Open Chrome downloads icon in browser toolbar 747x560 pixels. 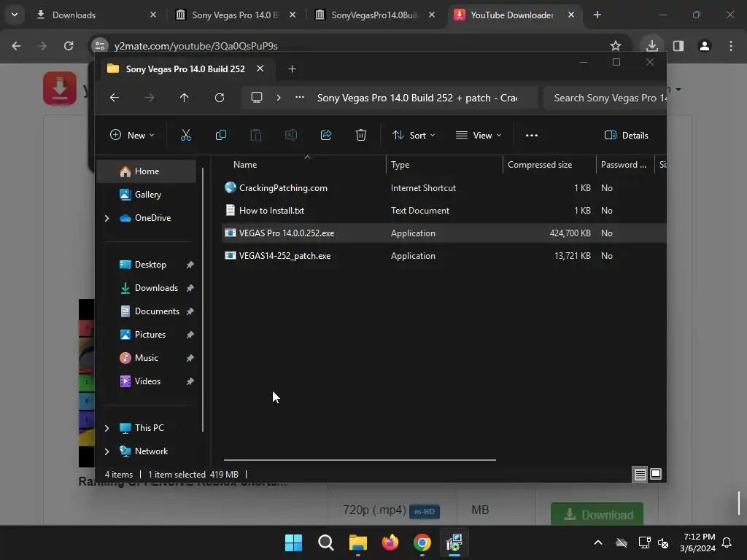651,46
